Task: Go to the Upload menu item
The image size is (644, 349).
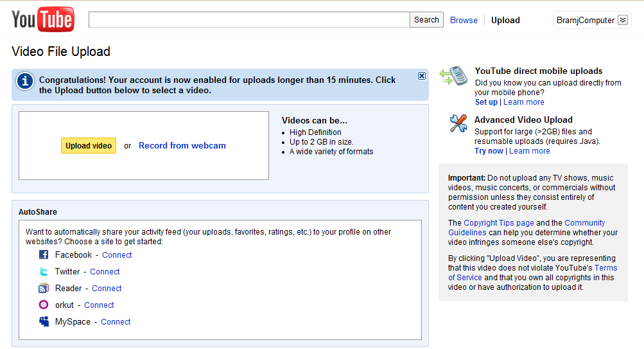Action: click(505, 20)
